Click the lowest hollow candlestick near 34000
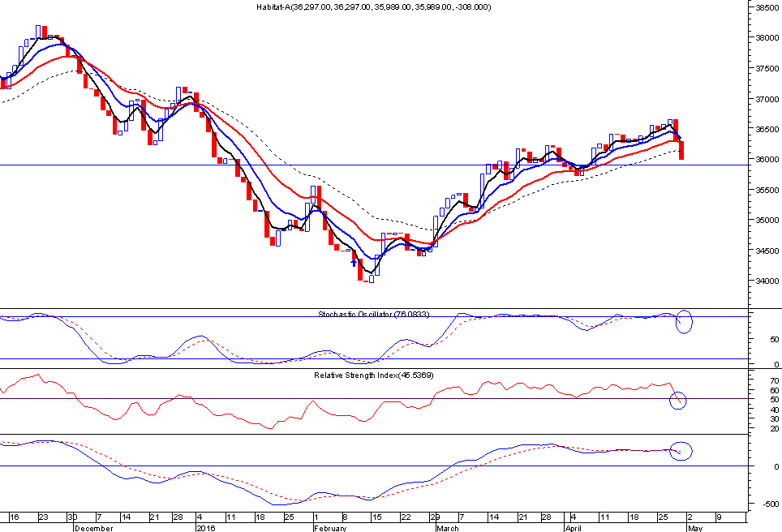 point(372,279)
